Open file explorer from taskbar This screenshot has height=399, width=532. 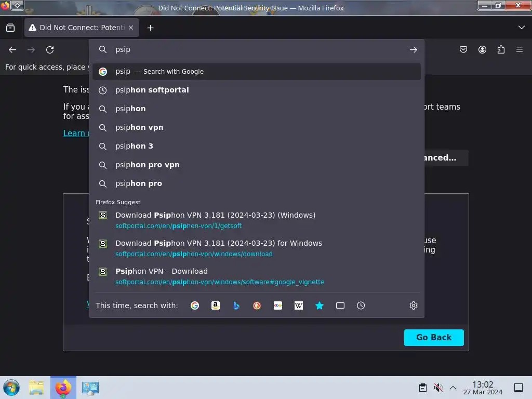(36, 388)
